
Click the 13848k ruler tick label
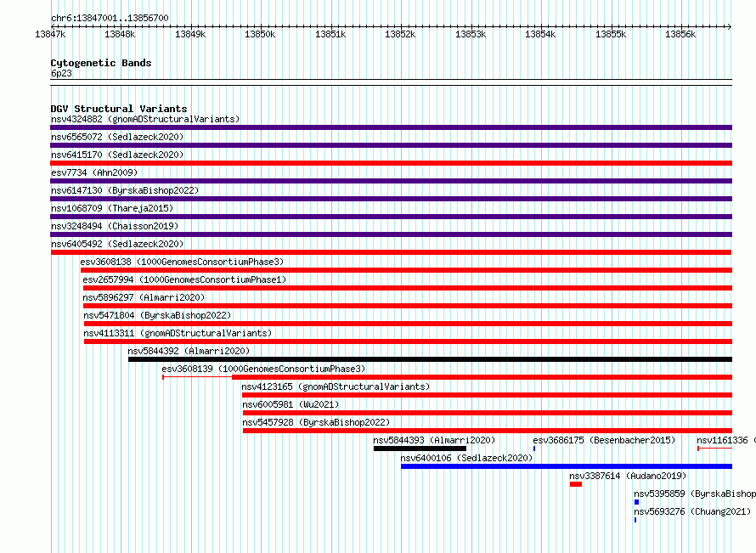pos(120,34)
